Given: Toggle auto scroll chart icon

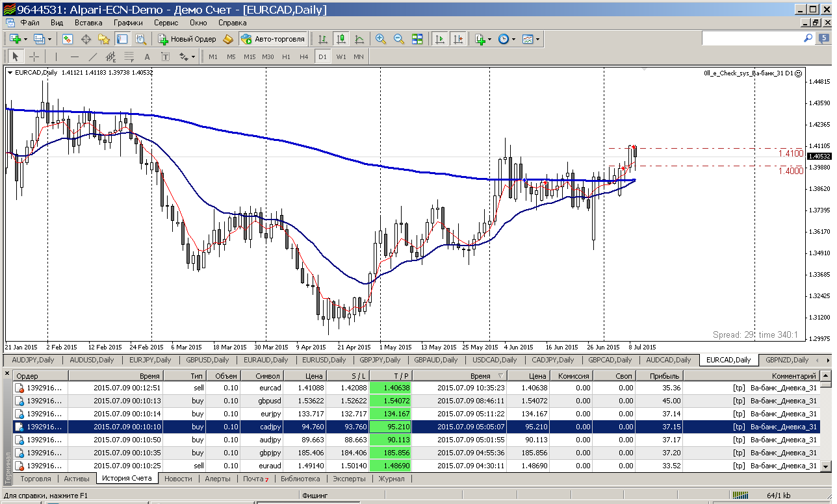Looking at the screenshot, I should (x=440, y=39).
